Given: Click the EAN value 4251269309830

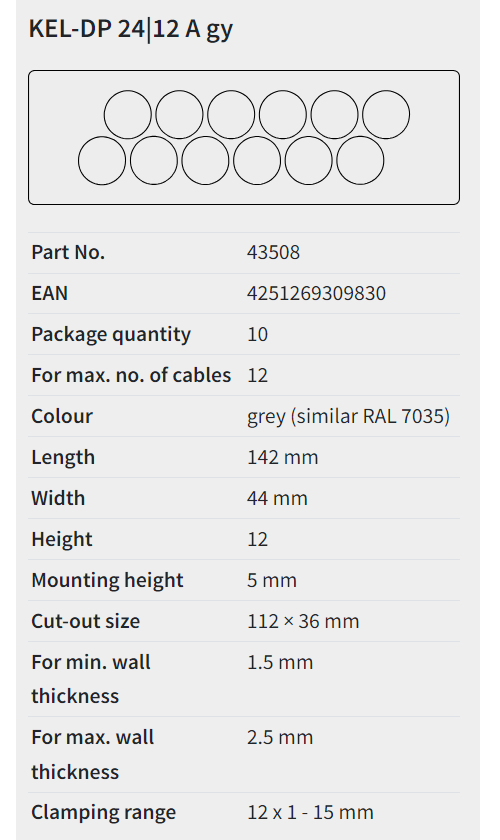Looking at the screenshot, I should (316, 294).
